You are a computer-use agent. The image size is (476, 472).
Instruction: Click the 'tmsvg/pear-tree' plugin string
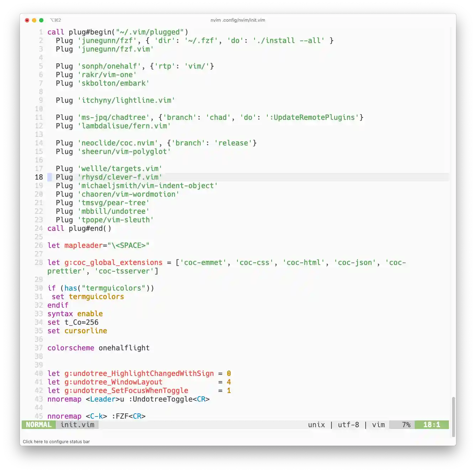pyautogui.click(x=114, y=203)
